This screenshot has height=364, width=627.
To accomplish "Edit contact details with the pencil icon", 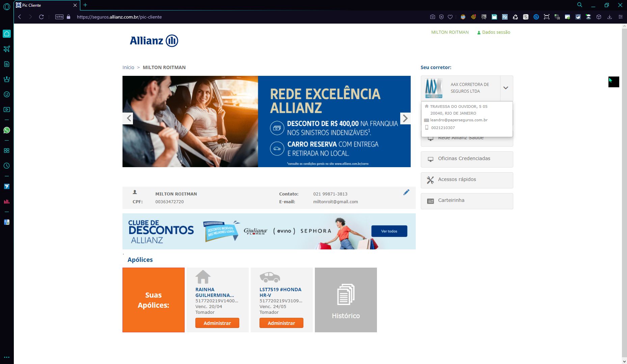I will pyautogui.click(x=406, y=192).
